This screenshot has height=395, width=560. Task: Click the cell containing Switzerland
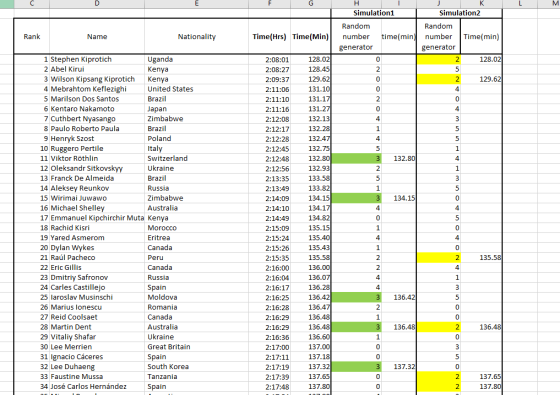click(x=197, y=159)
